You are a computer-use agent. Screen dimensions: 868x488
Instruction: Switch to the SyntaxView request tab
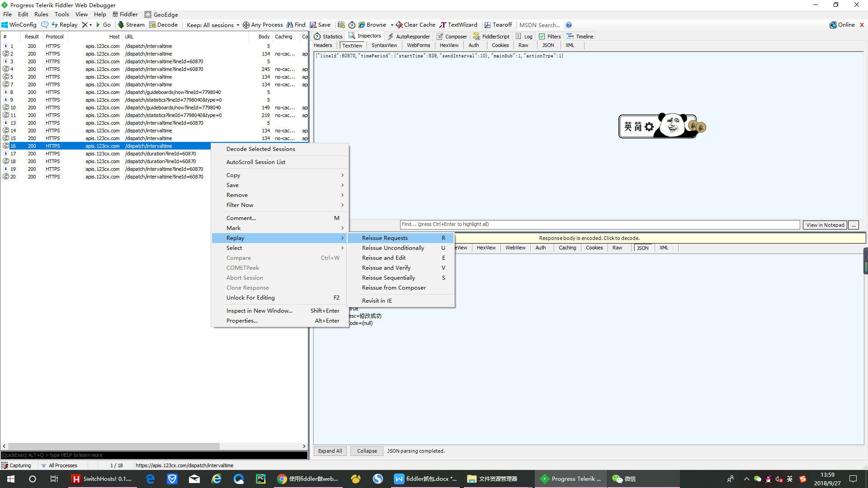pos(384,45)
